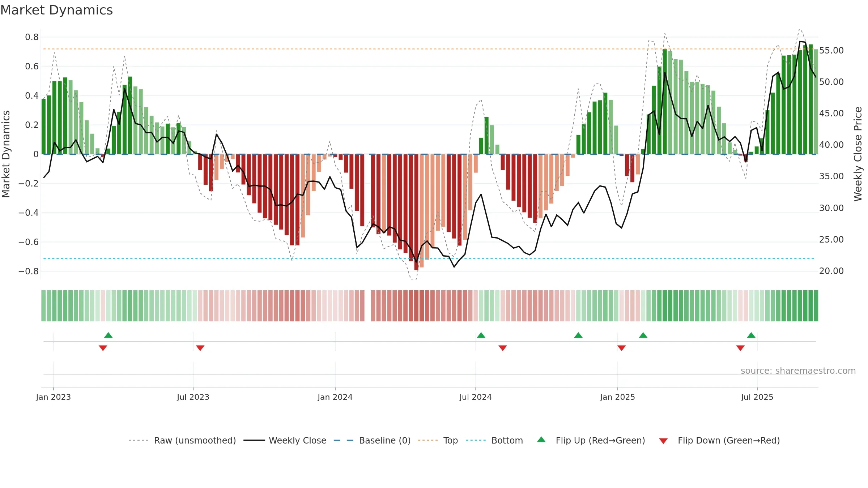The image size is (868, 488).
Task: Click first green flip-up marker in early 2023
Action: [109, 335]
